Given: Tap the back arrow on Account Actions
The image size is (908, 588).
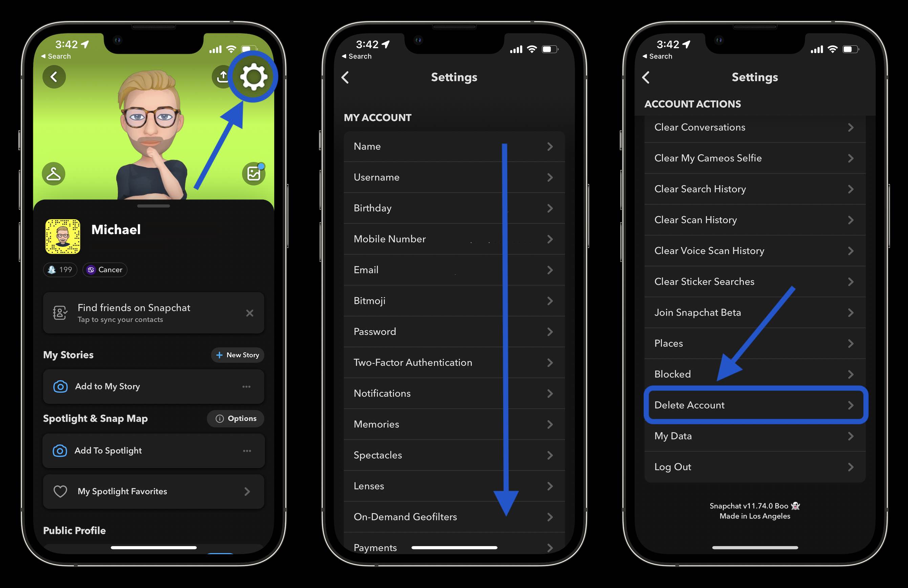Looking at the screenshot, I should click(646, 77).
